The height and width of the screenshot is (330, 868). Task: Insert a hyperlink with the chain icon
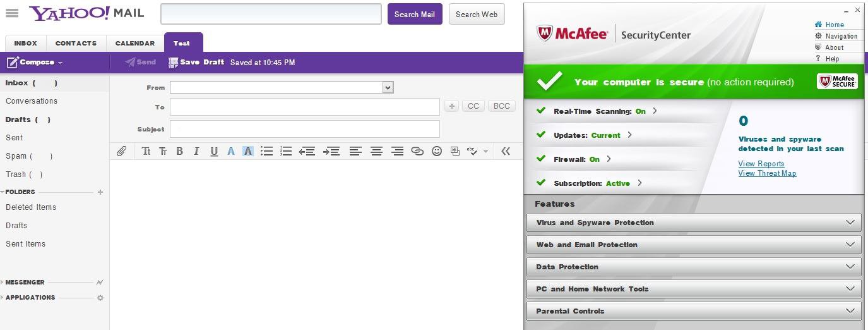(x=417, y=151)
